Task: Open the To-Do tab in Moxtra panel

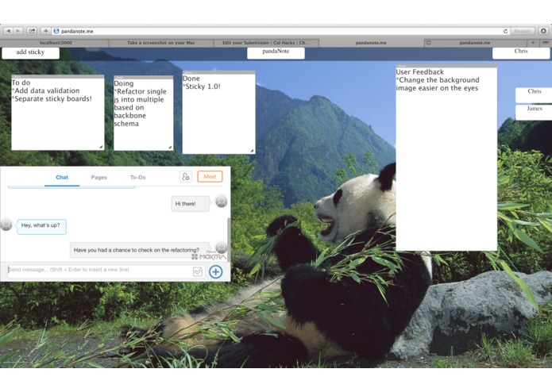Action: [137, 177]
